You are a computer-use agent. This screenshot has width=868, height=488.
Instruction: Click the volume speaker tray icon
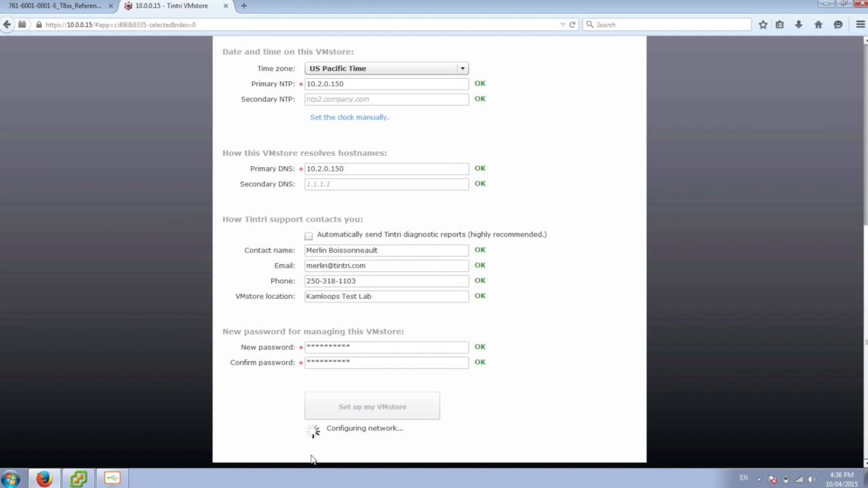tap(812, 479)
